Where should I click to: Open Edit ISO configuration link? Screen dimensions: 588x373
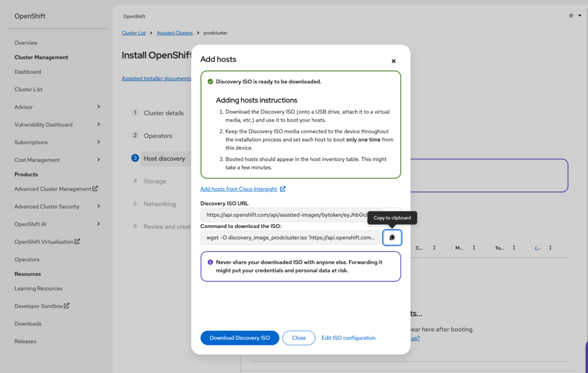click(348, 338)
